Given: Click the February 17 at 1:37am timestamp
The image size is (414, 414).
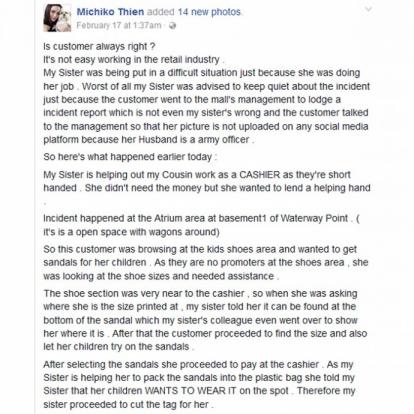Looking at the screenshot, I should (x=119, y=26).
